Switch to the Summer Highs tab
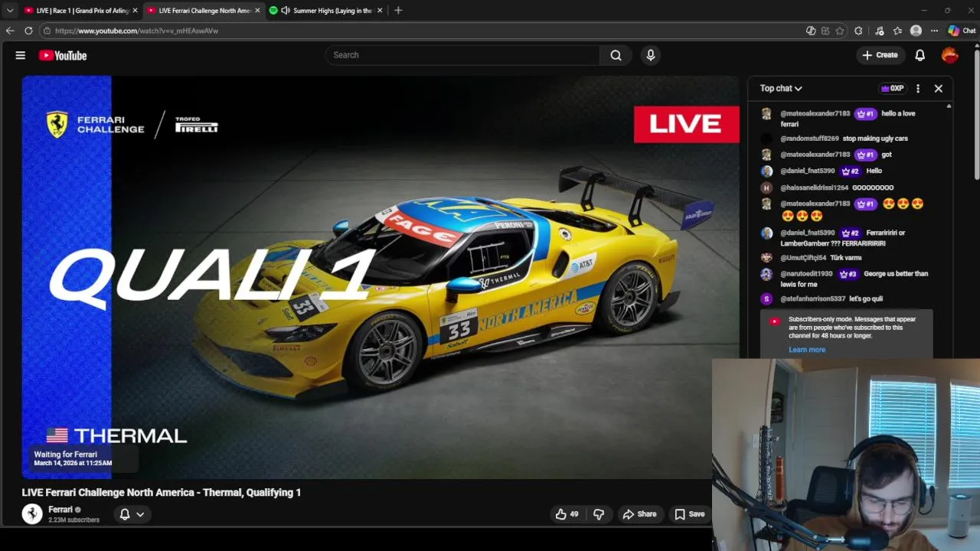Viewport: 980px width, 551px height. (x=325, y=11)
